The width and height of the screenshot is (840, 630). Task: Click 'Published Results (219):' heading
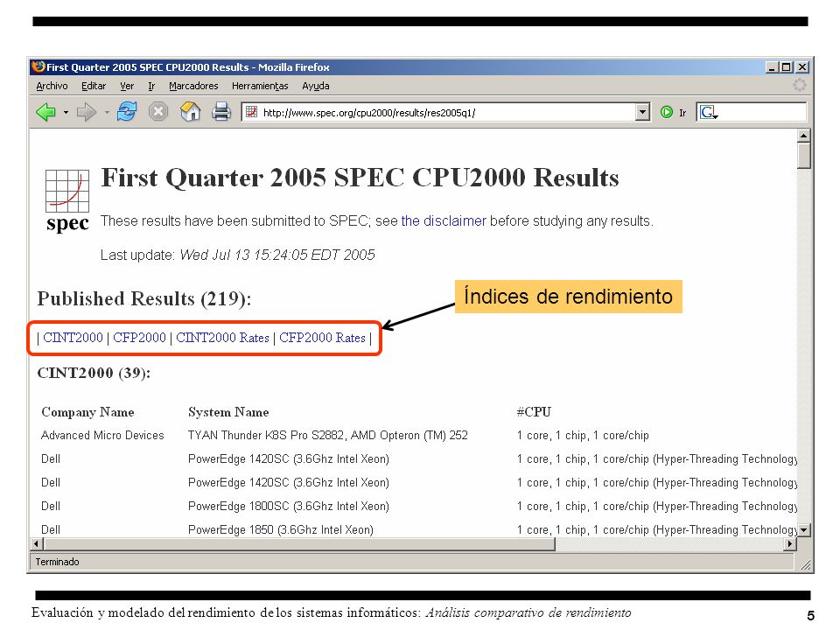coord(144,299)
